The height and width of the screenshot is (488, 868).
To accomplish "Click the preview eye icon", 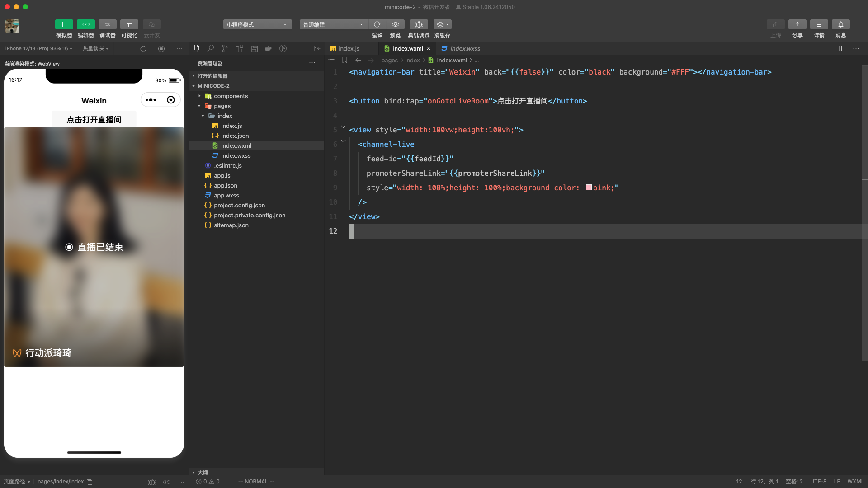I will click(x=395, y=24).
